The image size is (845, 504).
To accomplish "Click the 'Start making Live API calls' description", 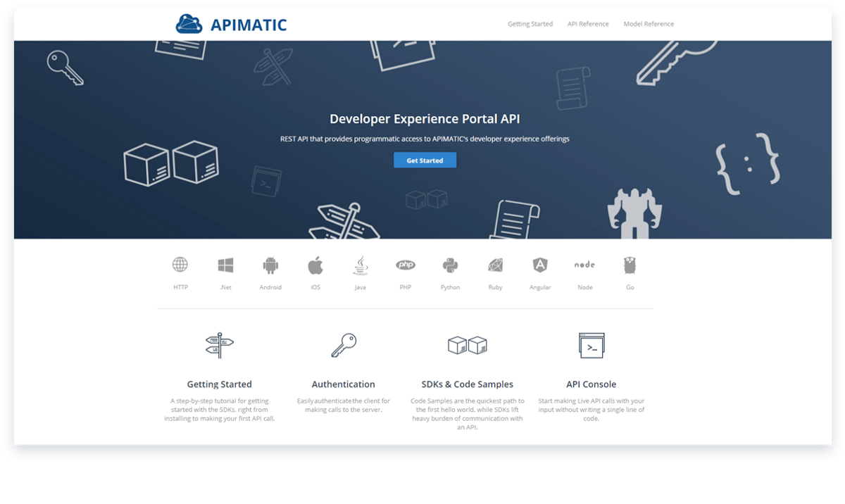I will tap(591, 410).
